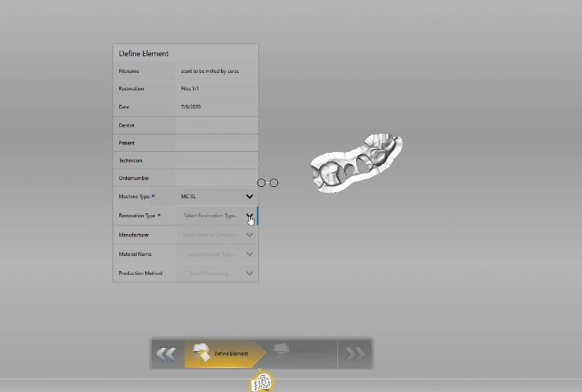Open the Machine Type dropdown arrow
Screen dimensions: 582x392
(249, 197)
